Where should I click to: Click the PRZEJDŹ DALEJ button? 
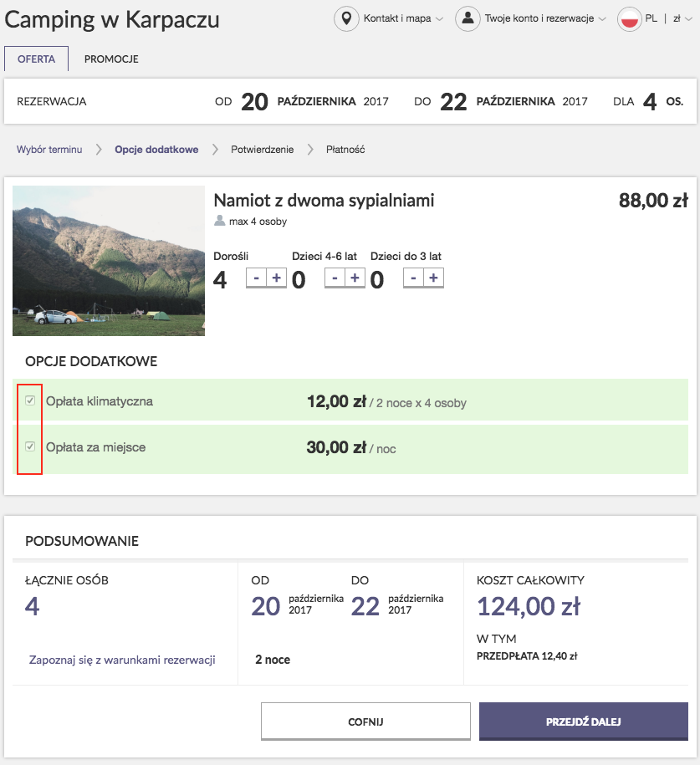(x=584, y=722)
